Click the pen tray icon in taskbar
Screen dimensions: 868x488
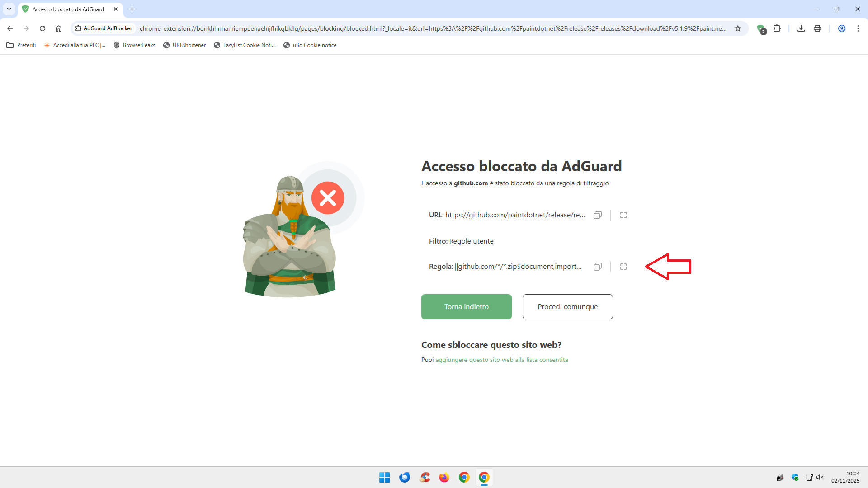pos(780,477)
